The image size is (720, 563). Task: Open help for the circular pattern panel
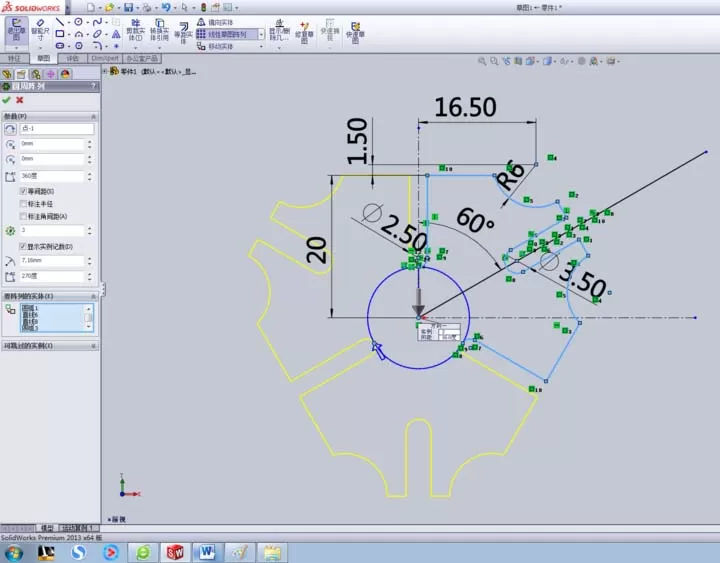tap(93, 86)
